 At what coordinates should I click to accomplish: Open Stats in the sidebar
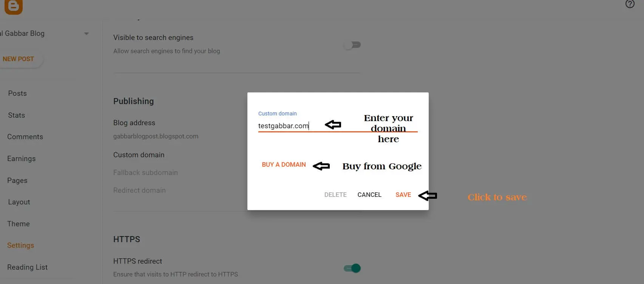coord(17,115)
